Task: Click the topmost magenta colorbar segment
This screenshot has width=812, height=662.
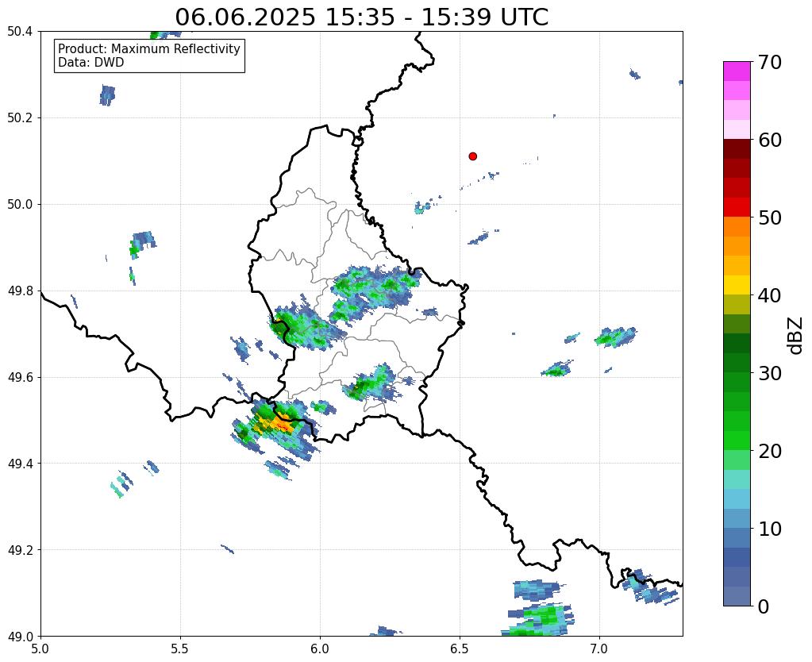Action: click(x=737, y=71)
